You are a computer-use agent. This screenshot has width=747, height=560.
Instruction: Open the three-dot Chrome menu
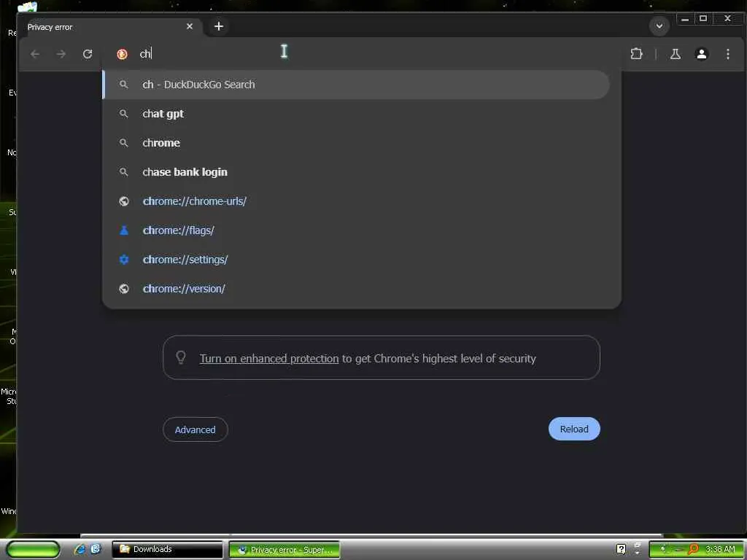[728, 54]
